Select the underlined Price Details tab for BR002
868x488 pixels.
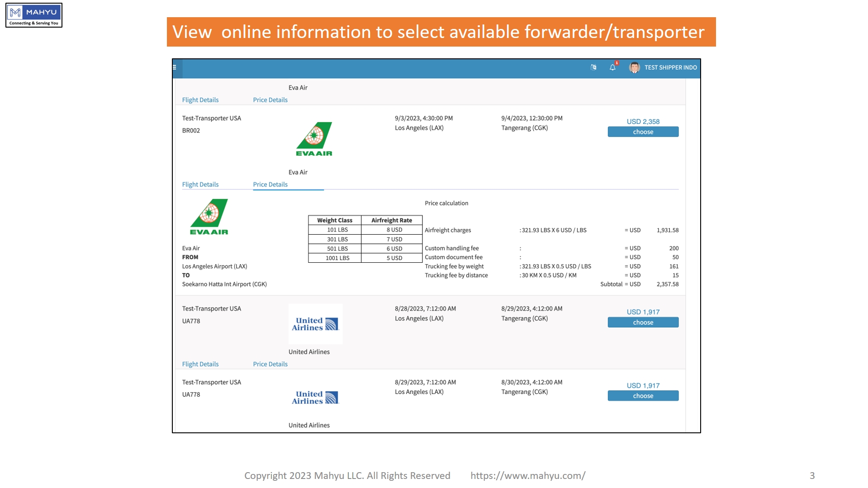[270, 185]
